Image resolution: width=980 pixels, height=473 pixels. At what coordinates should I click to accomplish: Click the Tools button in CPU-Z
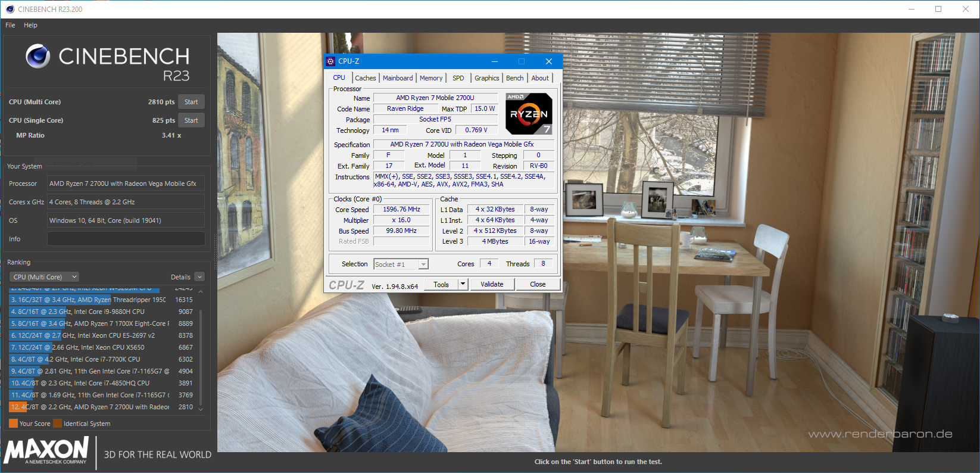(441, 284)
